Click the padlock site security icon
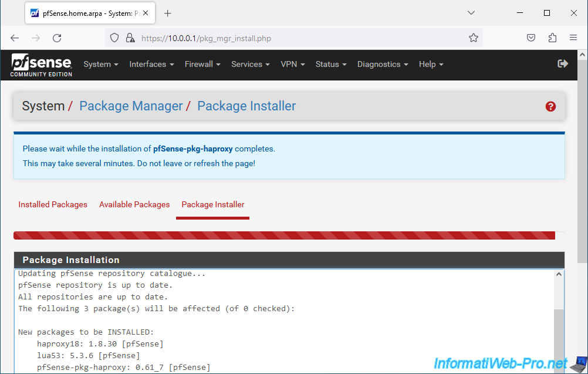The image size is (588, 374). 130,38
